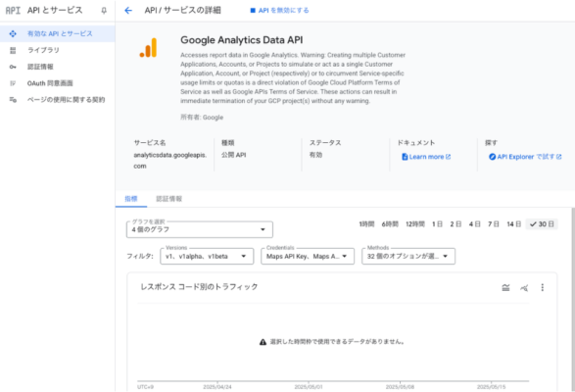Open ページの使用に関する契約 in the sidebar
This screenshot has height=392, width=575.
point(57,100)
